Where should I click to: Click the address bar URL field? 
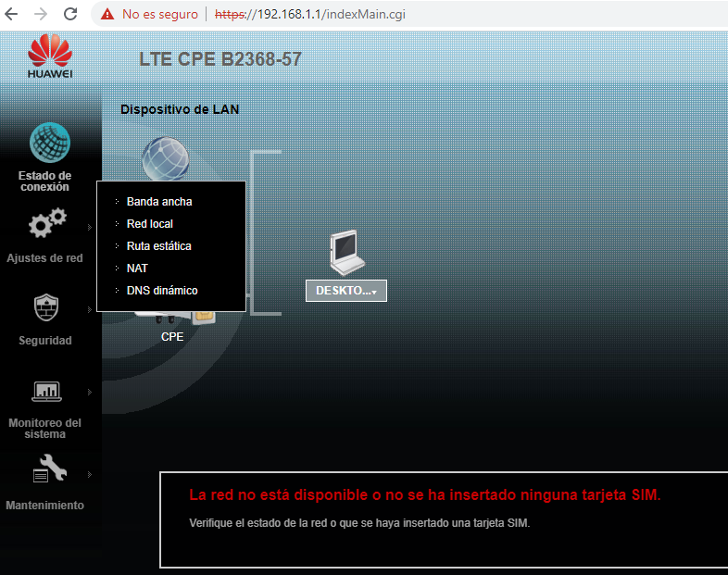(310, 15)
